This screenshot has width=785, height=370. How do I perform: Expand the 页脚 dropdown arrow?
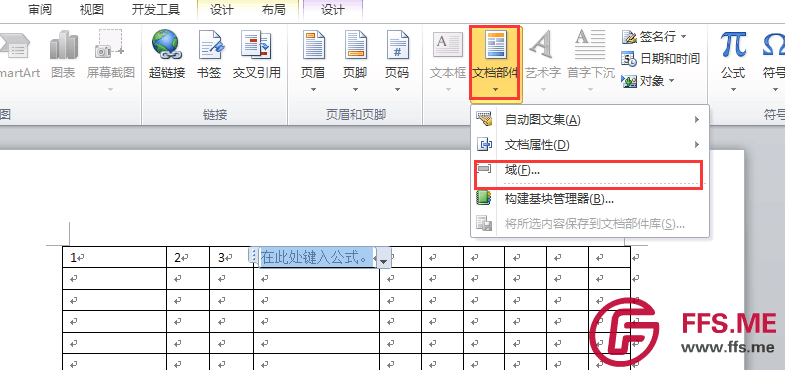[x=355, y=90]
